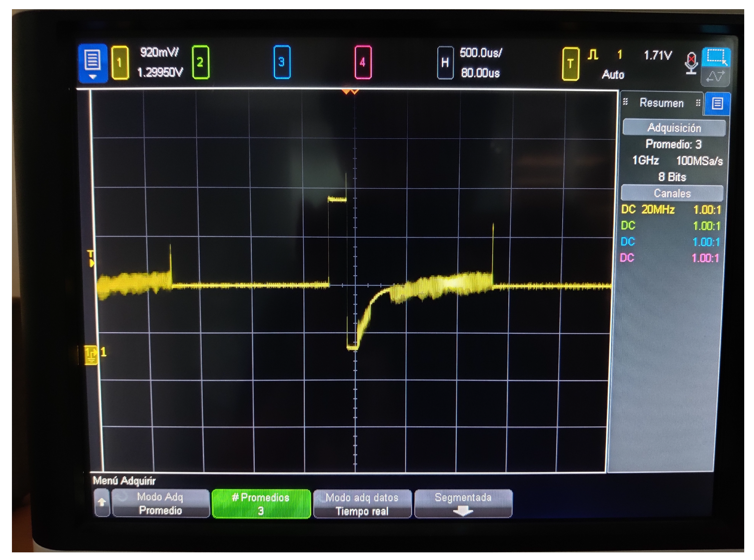Turn on channel 4 pink badge

(x=363, y=62)
